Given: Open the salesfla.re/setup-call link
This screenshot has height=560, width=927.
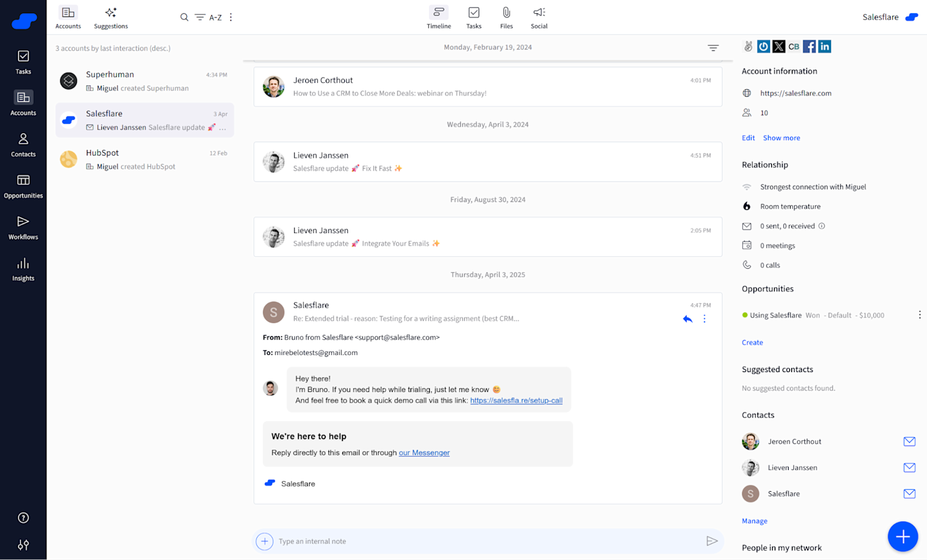Looking at the screenshot, I should click(516, 400).
